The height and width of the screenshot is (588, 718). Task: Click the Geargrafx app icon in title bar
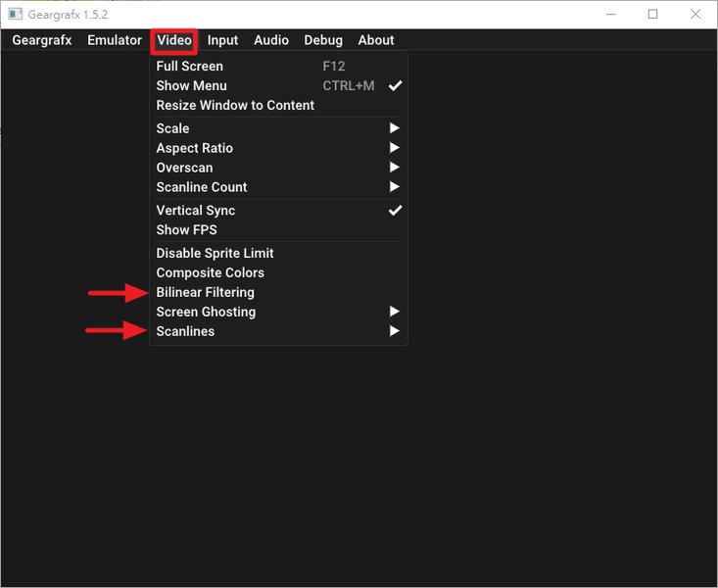(15, 14)
